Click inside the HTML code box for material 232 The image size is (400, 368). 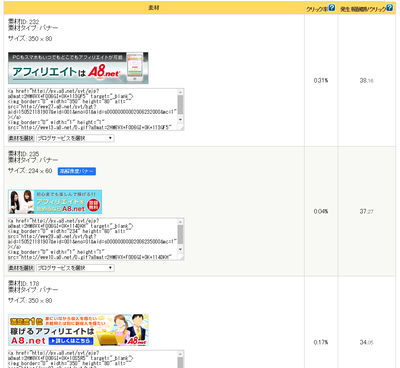pyautogui.click(x=93, y=109)
